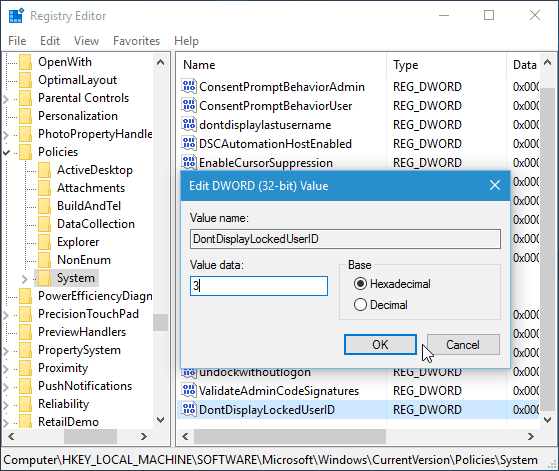This screenshot has height=471, width=559.
Task: Expand the System key under Policies
Action: pyautogui.click(x=24, y=278)
